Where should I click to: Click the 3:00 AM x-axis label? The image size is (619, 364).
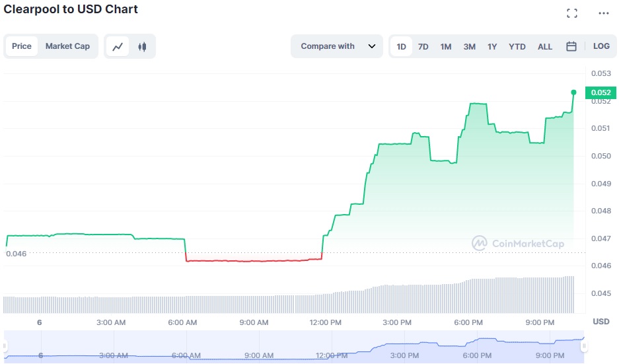111,322
